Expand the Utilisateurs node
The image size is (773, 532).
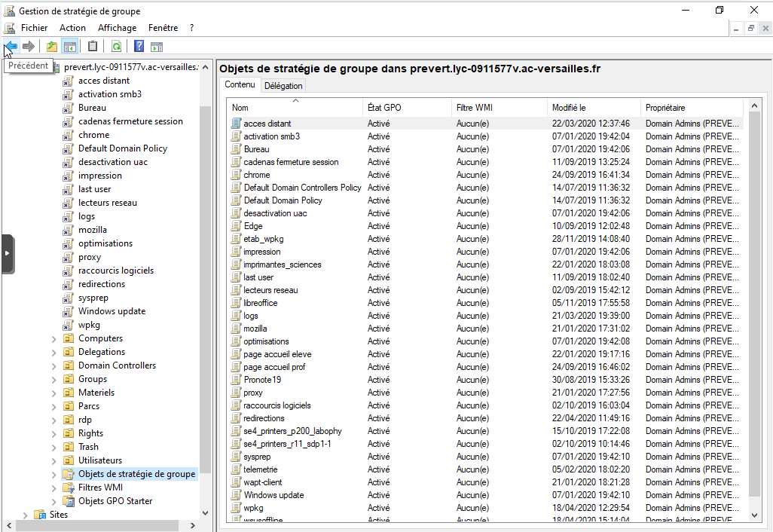point(53,460)
